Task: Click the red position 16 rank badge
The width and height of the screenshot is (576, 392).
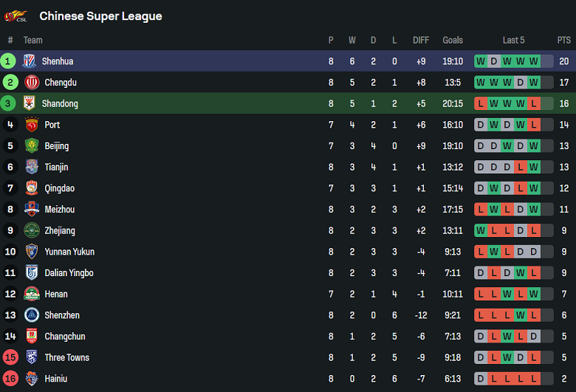Action: point(10,379)
